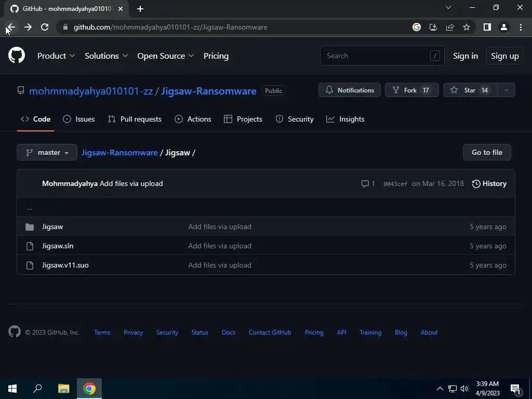Open the Contact GitHub footer link
532x399 pixels.
[x=270, y=332]
